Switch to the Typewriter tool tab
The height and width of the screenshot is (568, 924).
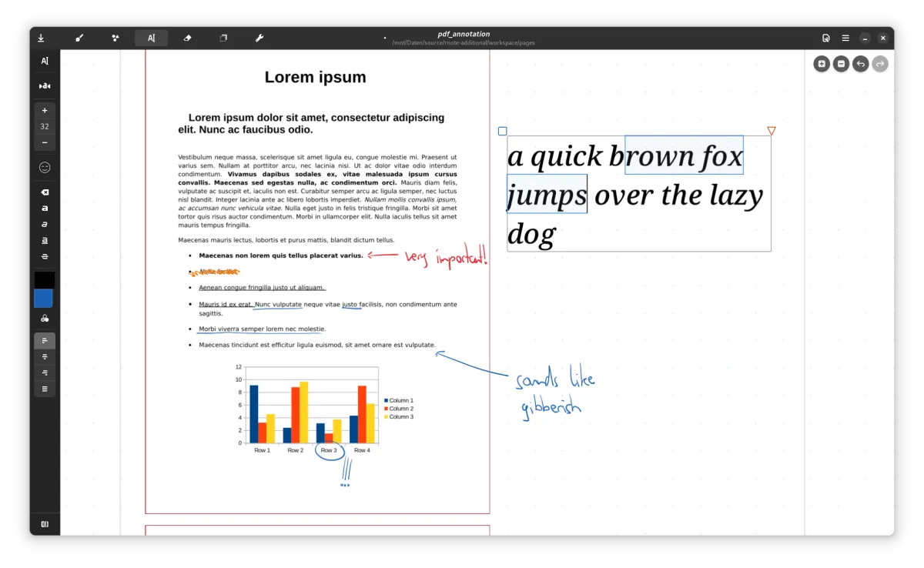point(151,38)
